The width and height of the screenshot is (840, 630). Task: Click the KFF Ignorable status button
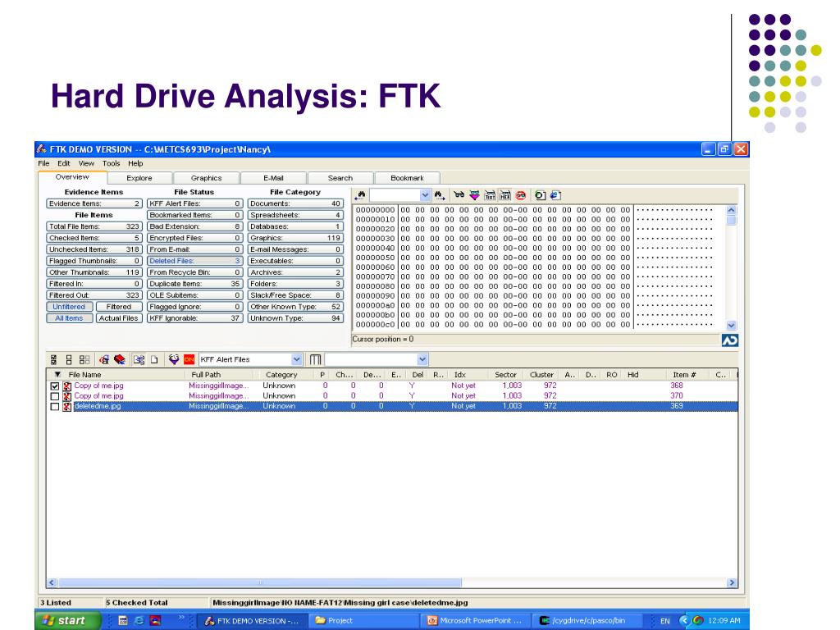195,318
